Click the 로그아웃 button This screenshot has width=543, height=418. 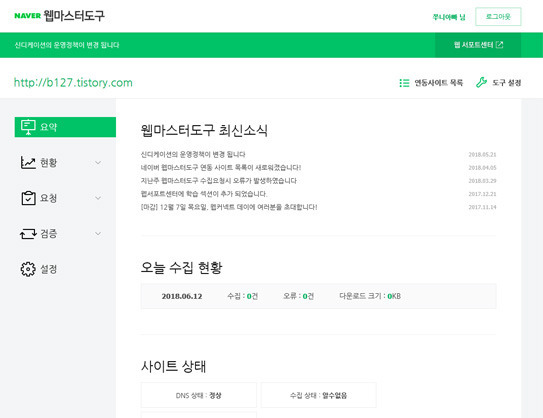[498, 17]
